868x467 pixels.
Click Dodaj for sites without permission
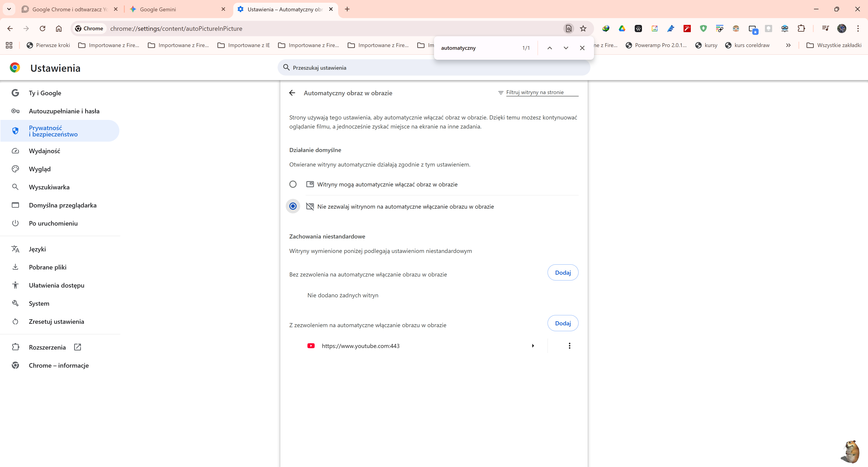pos(563,272)
